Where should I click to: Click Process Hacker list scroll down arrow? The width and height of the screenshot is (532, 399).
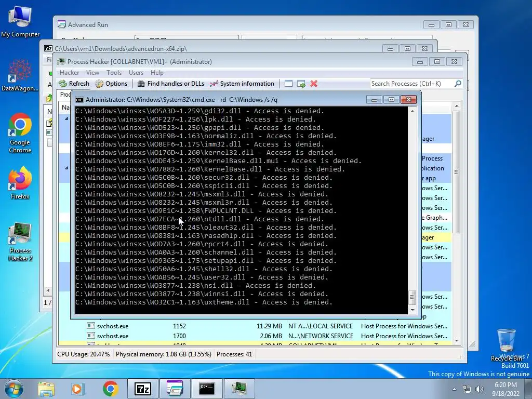pos(457,341)
